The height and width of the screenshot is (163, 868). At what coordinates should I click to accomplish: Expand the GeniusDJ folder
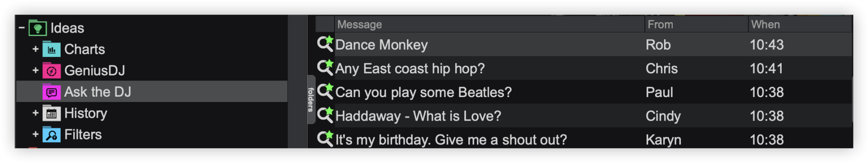pos(35,70)
